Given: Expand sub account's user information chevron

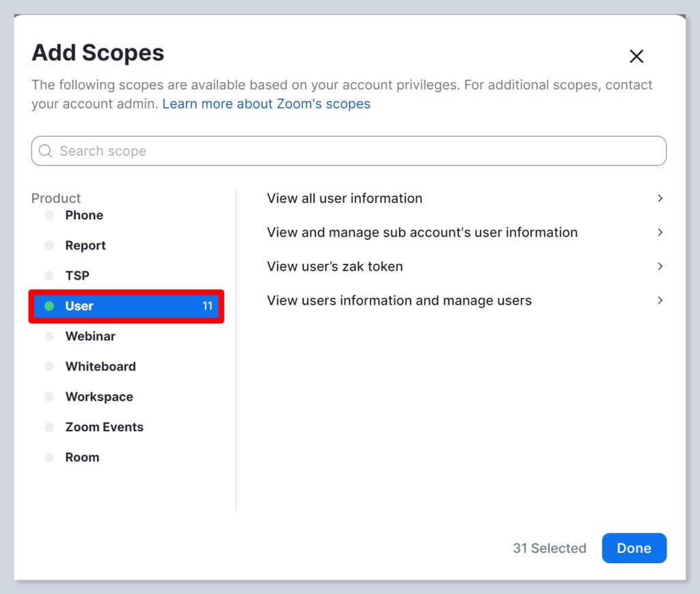Looking at the screenshot, I should (x=660, y=232).
